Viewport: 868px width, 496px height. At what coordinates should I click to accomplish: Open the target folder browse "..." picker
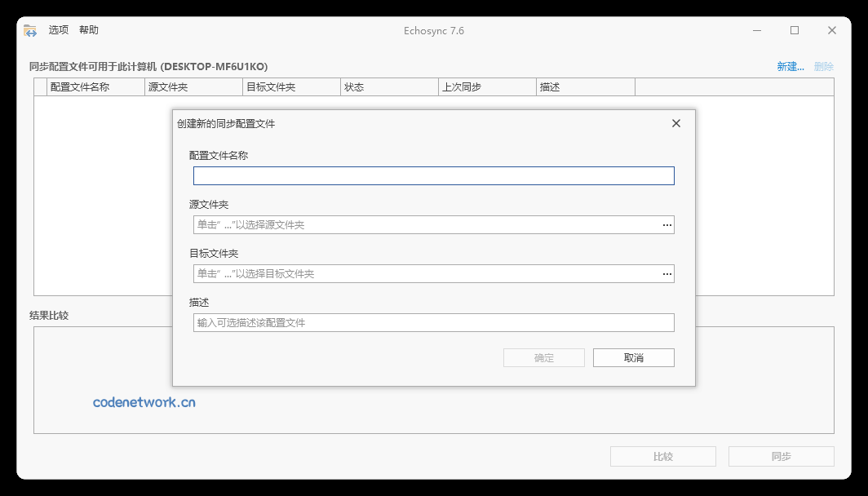pos(667,273)
